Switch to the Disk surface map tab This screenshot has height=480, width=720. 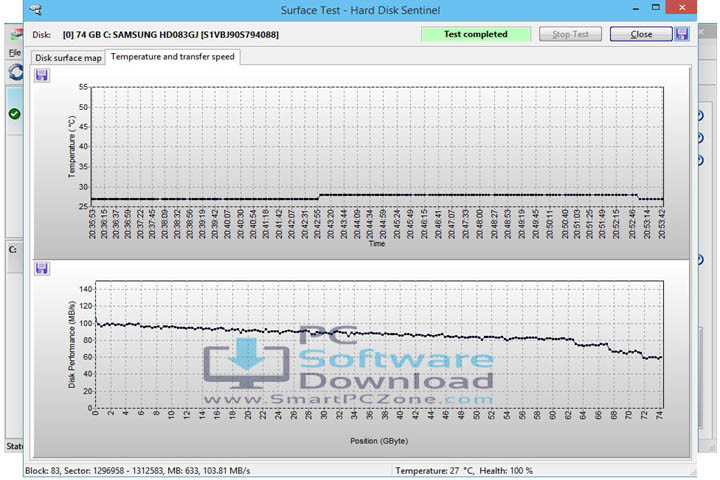[68, 58]
